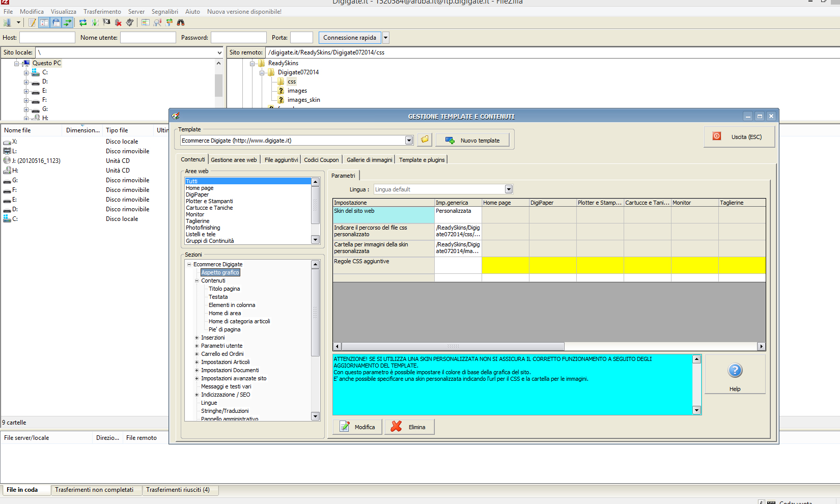Click the folder icon next to Template combo
840x504 pixels.
click(425, 139)
